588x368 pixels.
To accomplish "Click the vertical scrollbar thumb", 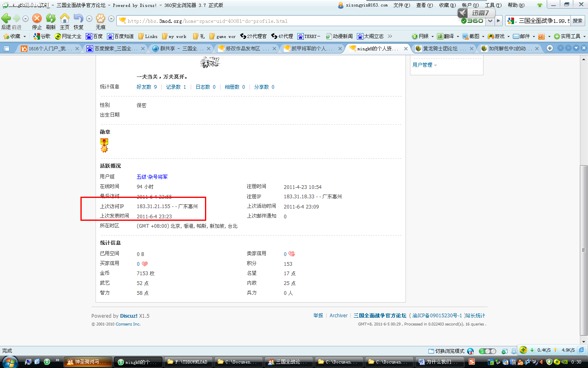I will click(x=584, y=249).
